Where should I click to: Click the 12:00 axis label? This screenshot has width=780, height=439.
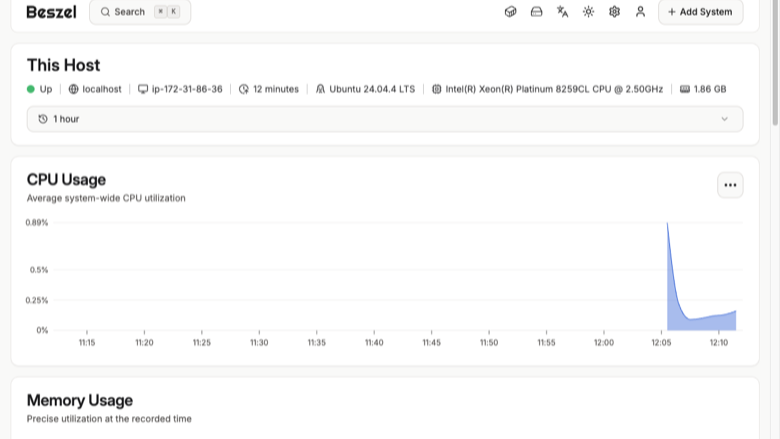(x=604, y=343)
